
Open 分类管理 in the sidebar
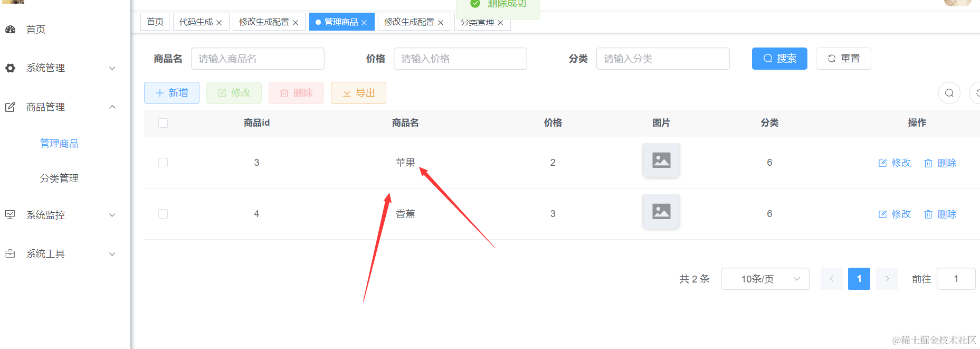(59, 178)
